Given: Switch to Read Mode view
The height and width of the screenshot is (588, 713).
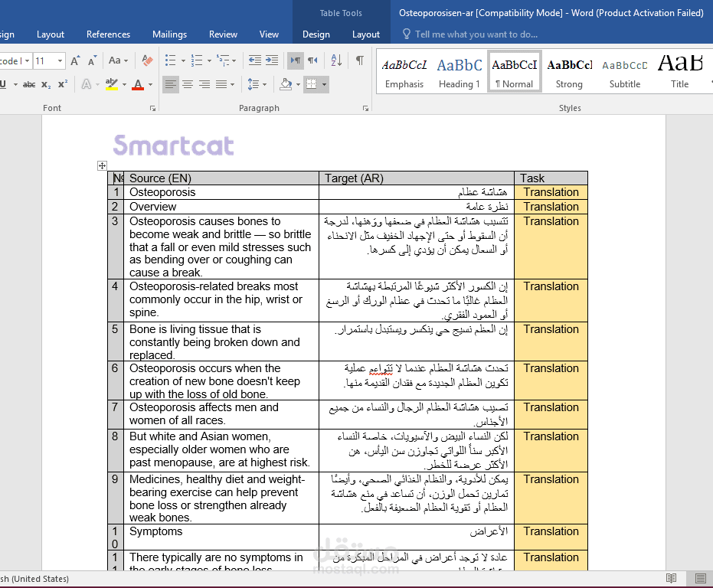Looking at the screenshot, I should [x=671, y=578].
